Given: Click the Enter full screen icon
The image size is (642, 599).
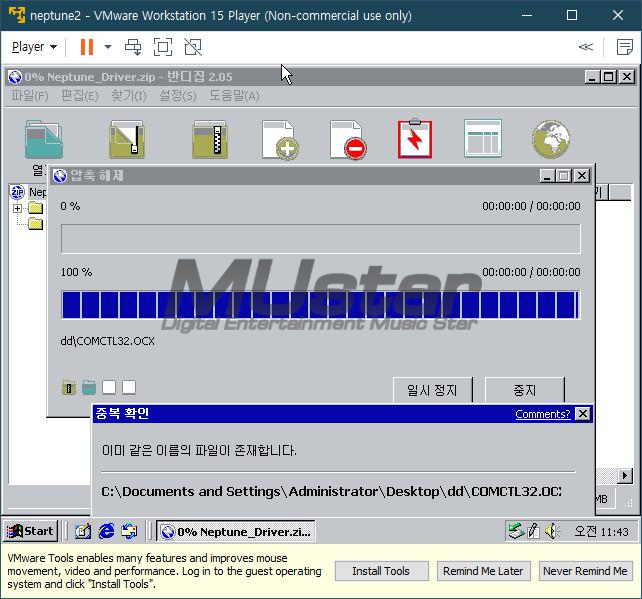Looking at the screenshot, I should tap(163, 47).
